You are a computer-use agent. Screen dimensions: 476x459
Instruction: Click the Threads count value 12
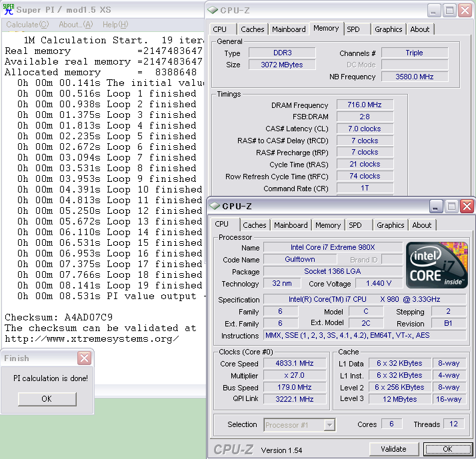click(x=453, y=424)
